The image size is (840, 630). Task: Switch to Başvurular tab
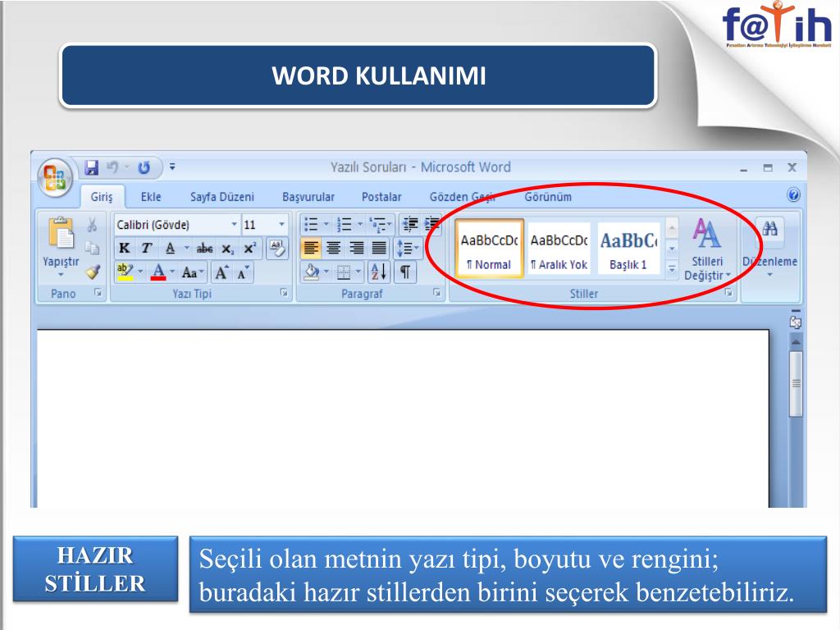pyautogui.click(x=308, y=197)
